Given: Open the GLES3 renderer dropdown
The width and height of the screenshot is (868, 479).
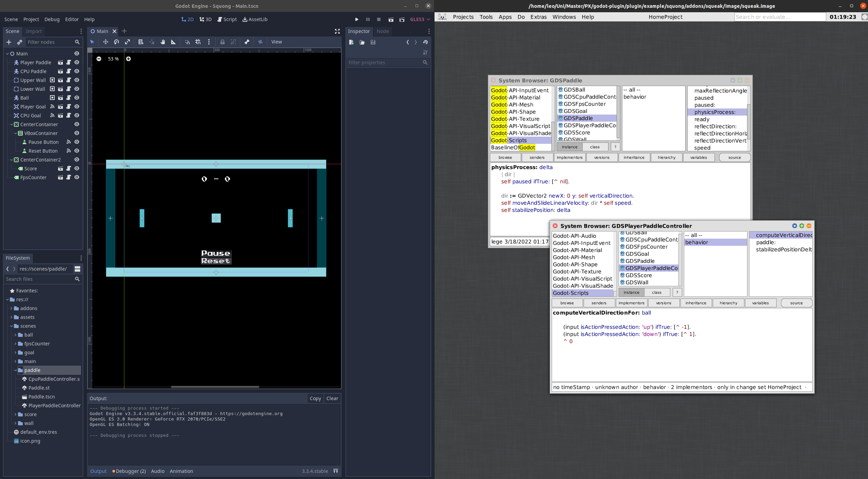Looking at the screenshot, I should pyautogui.click(x=420, y=19).
